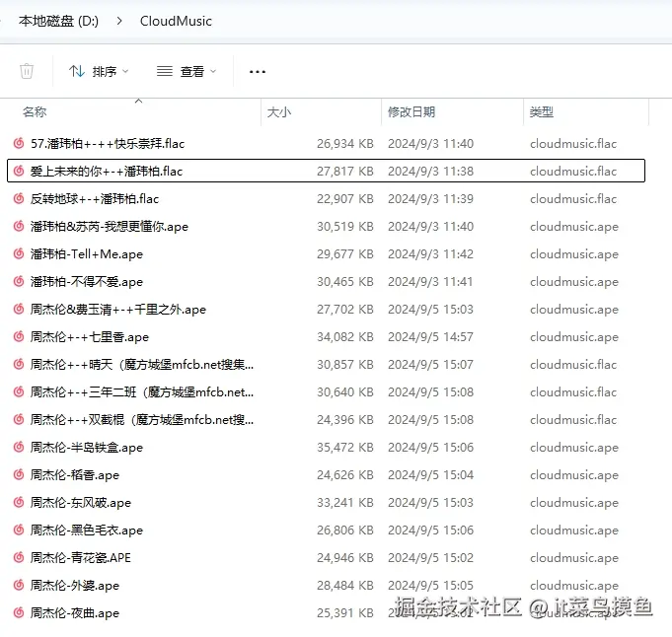The height and width of the screenshot is (637, 672).
Task: Select file name 周杰伦+-+晴天（魔方城堡mfcb.net搜集...
Action: tap(142, 365)
